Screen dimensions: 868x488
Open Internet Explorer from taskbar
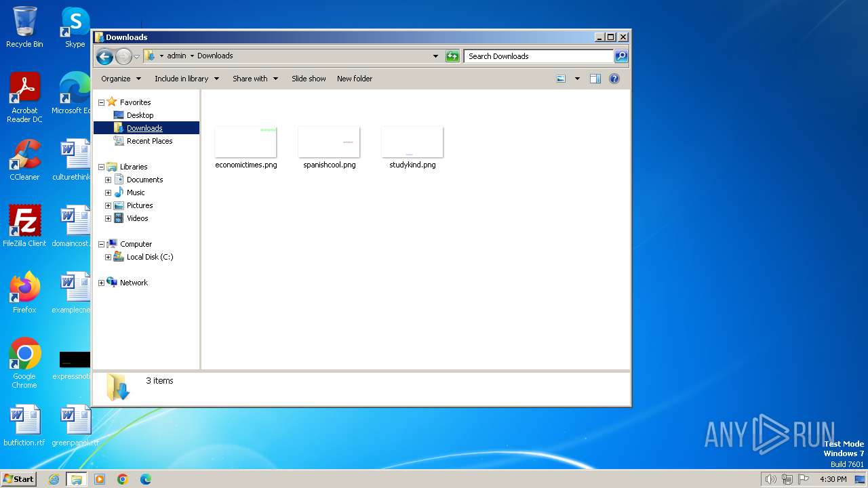click(x=54, y=479)
